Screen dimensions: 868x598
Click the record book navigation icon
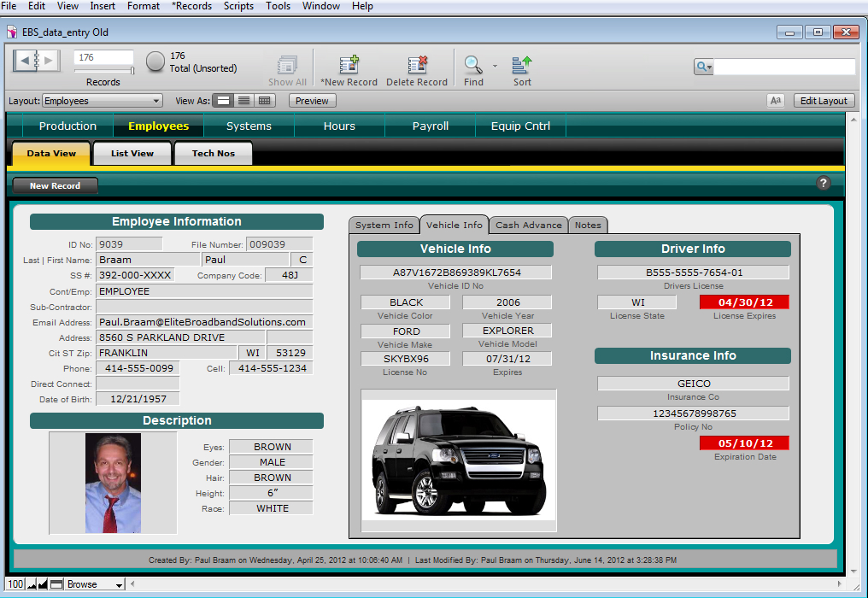pyautogui.click(x=36, y=61)
